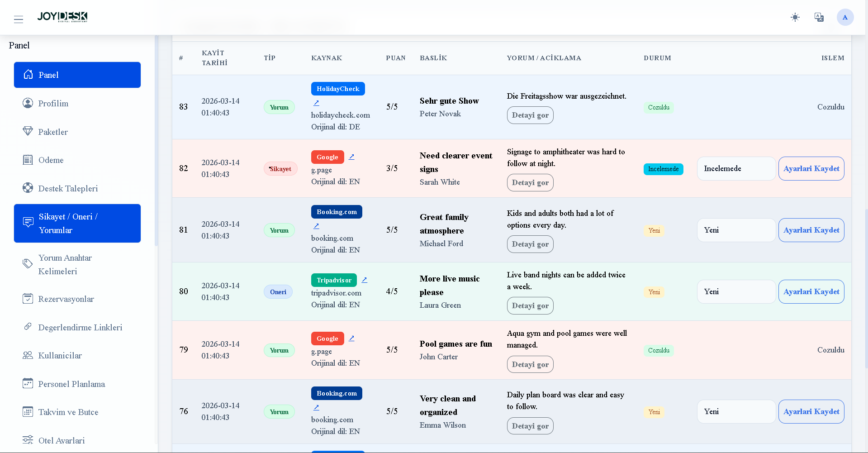Click the Sikayet type badge on row 82

click(280, 169)
